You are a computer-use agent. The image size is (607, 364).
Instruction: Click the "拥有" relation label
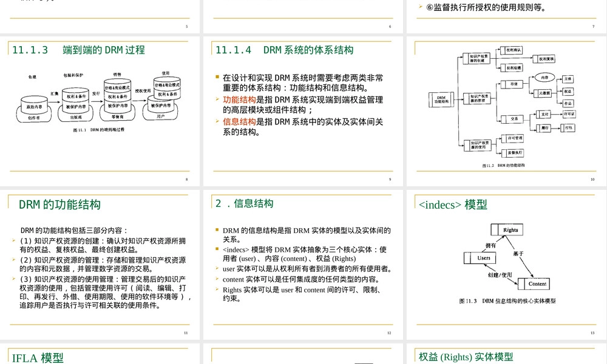pyautogui.click(x=490, y=245)
